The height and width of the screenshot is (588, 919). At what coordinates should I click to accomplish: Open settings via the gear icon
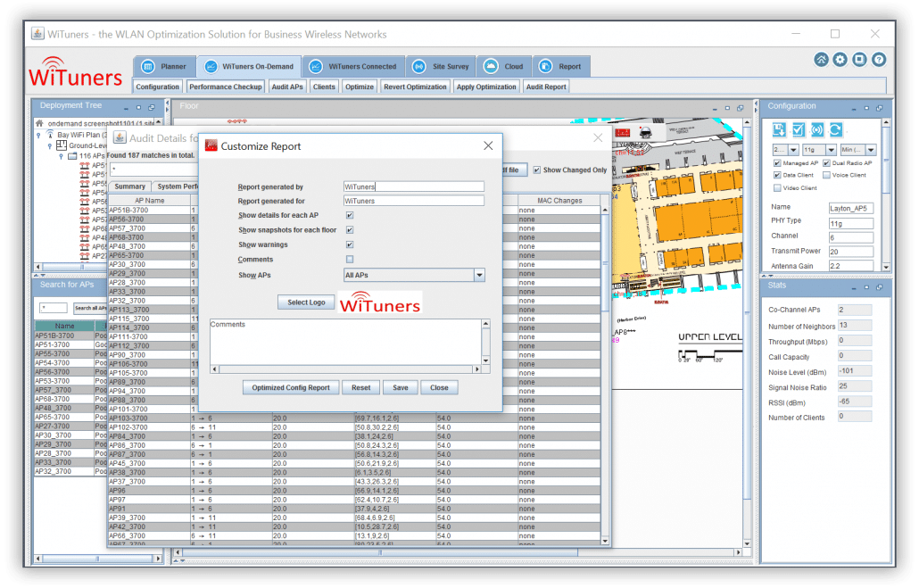tap(840, 59)
